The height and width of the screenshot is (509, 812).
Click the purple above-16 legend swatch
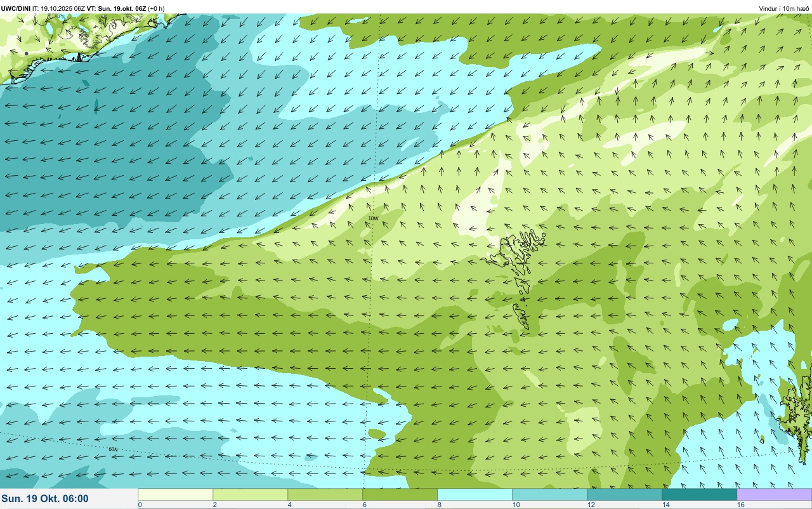pos(774,494)
